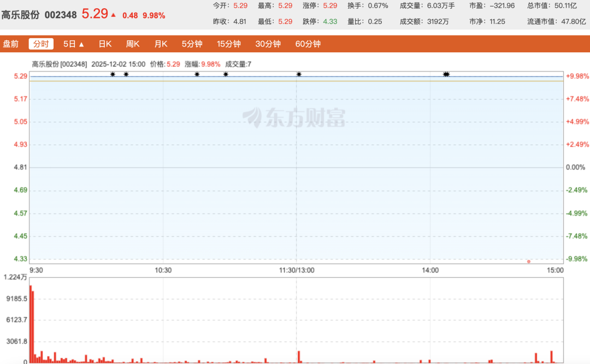Viewport: 590px width, 364px height.
Task: Click the 成交量 6.03万手 volume figure
Action: 441,5
